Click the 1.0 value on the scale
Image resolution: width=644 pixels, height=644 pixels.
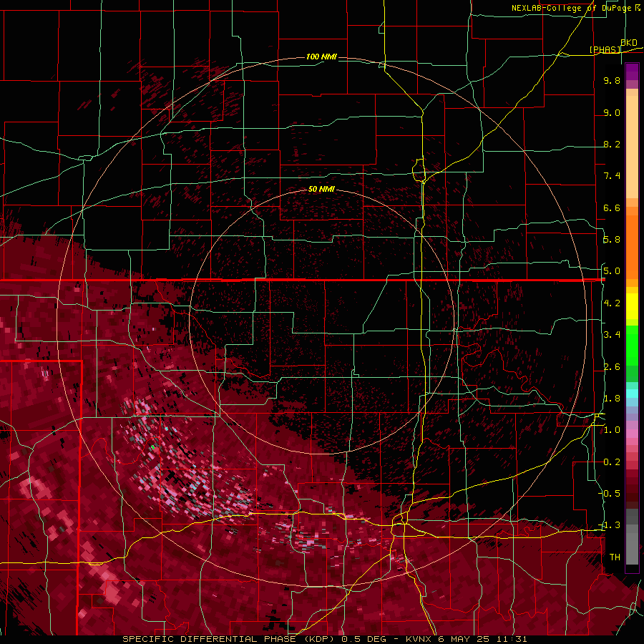click(612, 430)
